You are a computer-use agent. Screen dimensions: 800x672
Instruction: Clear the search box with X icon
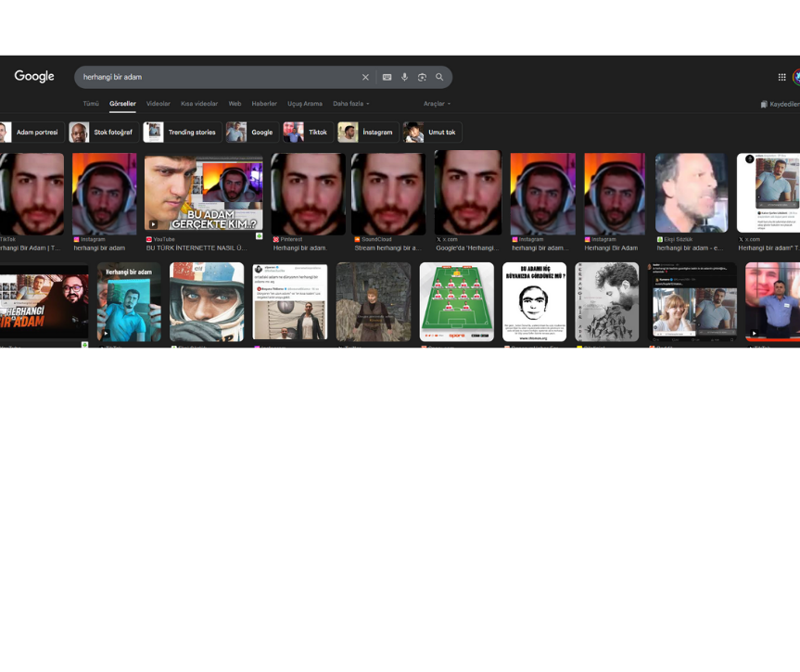[x=365, y=77]
